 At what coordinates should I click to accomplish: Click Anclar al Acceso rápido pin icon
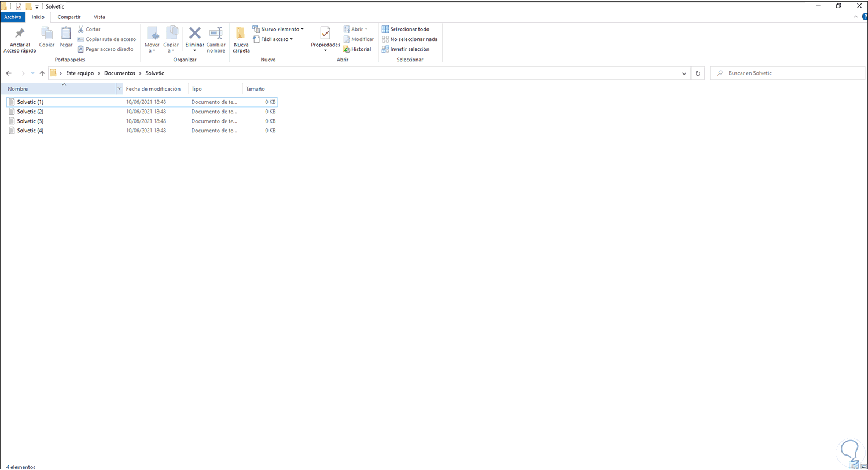click(20, 34)
